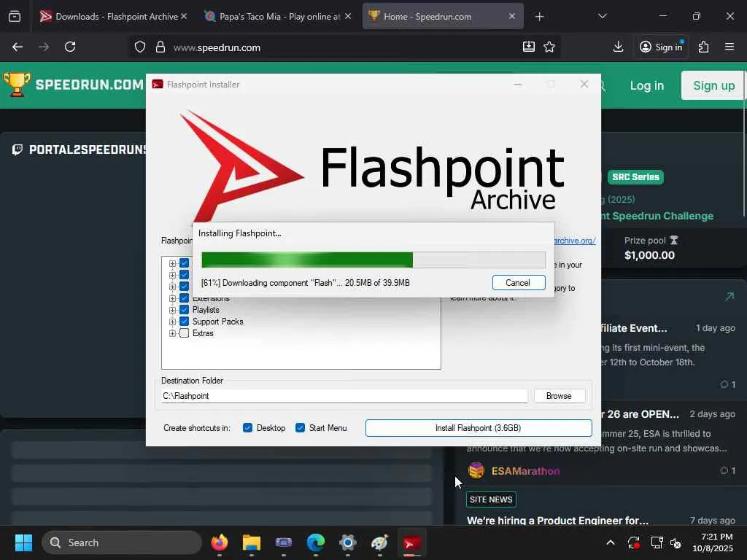This screenshot has height=560, width=747.
Task: Expand the Support Packs tree node
Action: [172, 322]
